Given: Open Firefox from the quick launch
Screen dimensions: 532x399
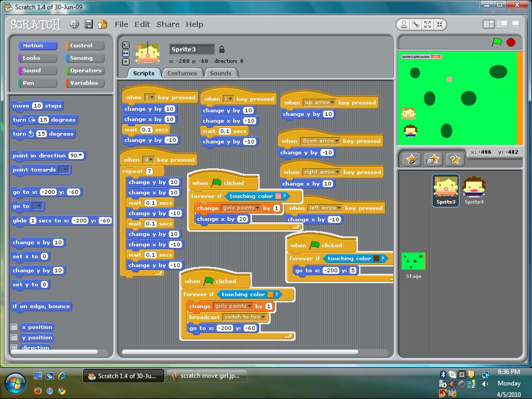Looking at the screenshot, I should [37, 391].
